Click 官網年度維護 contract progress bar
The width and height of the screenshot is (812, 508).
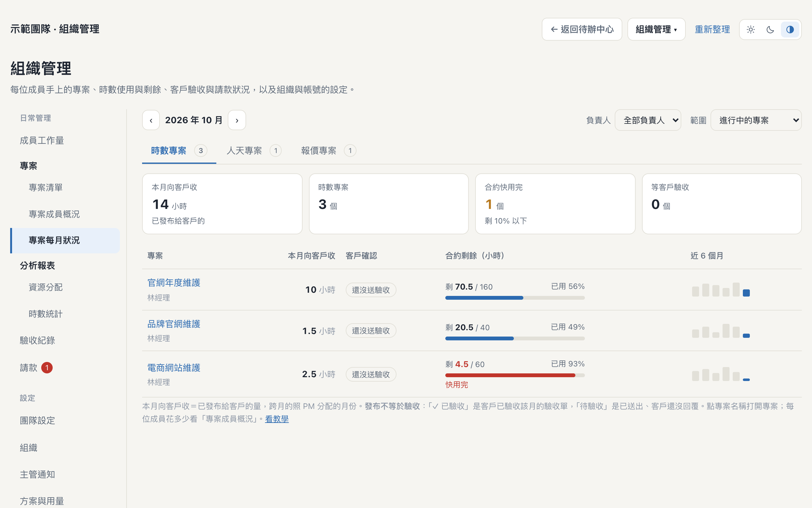coord(515,298)
